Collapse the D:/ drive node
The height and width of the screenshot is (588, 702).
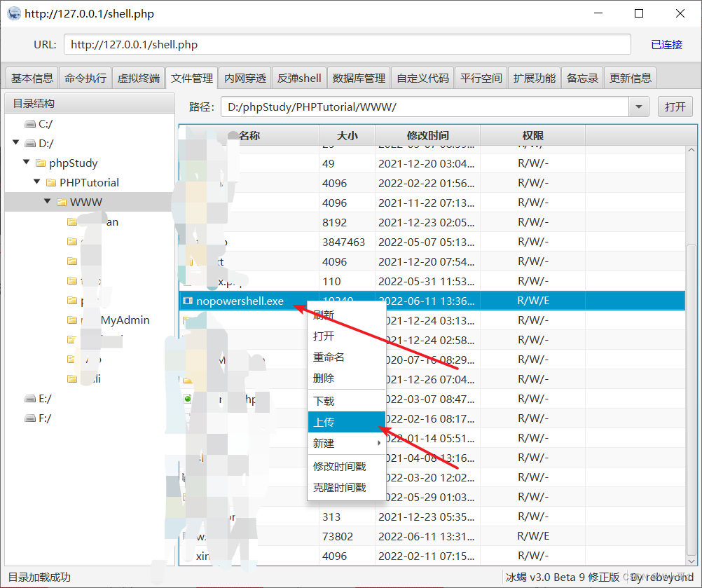coord(16,143)
